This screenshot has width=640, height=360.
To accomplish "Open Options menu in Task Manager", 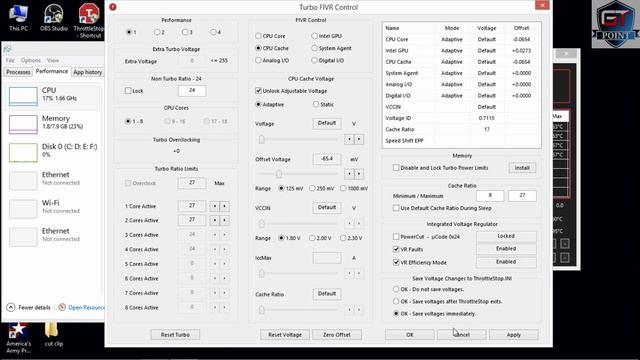I will click(x=31, y=60).
